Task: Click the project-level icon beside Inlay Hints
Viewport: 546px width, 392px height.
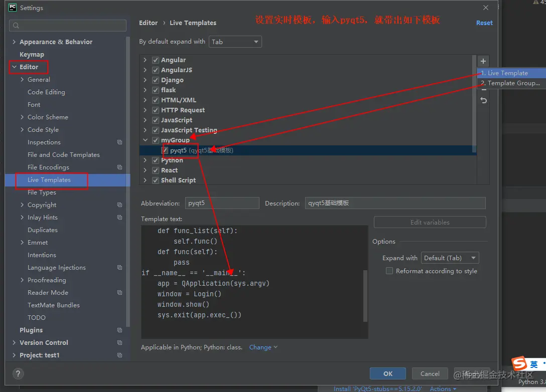Action: pyautogui.click(x=119, y=218)
